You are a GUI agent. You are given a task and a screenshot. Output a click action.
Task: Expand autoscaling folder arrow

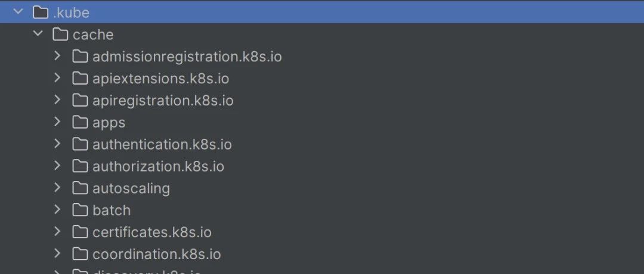point(57,188)
